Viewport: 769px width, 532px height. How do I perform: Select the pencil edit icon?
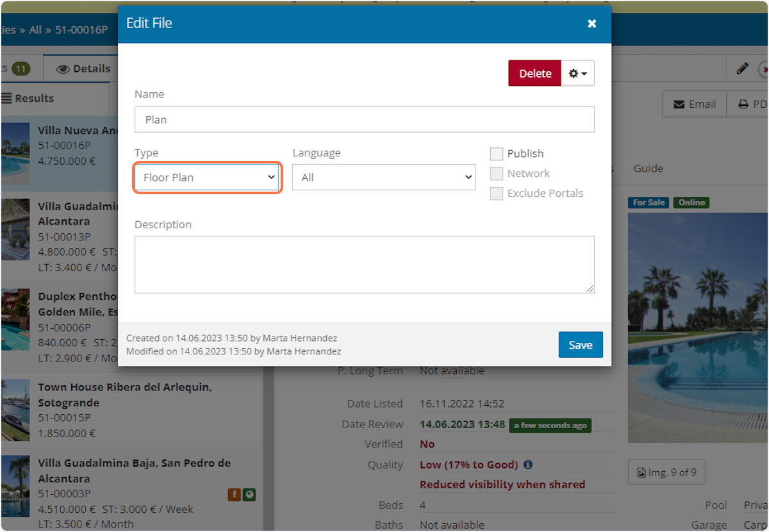pos(743,68)
